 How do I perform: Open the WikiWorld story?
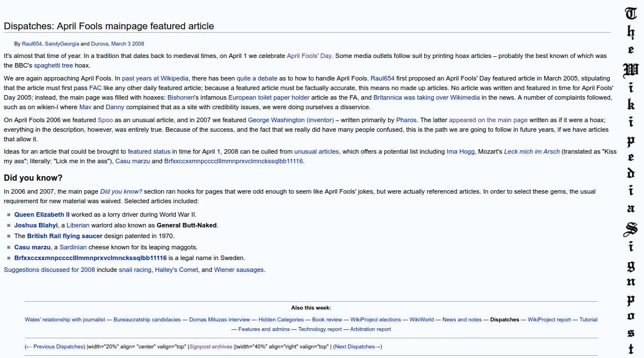point(421,319)
